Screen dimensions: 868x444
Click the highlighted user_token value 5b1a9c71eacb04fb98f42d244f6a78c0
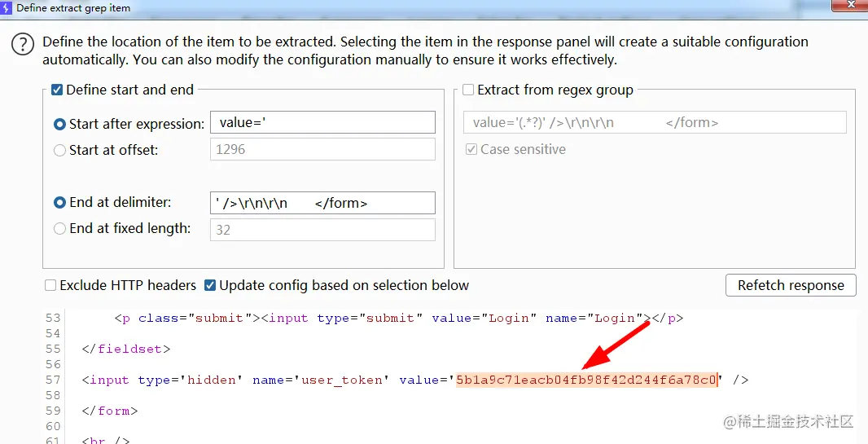coord(587,380)
